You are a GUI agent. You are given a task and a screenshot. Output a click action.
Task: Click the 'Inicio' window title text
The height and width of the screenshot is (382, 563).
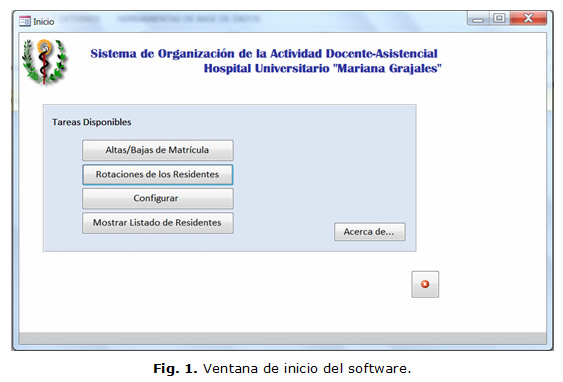(x=44, y=22)
